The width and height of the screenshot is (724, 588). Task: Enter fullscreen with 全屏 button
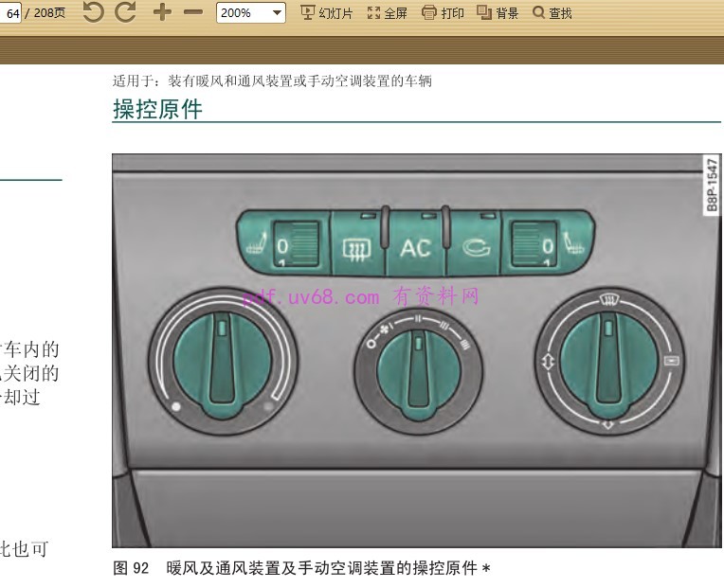[x=387, y=13]
